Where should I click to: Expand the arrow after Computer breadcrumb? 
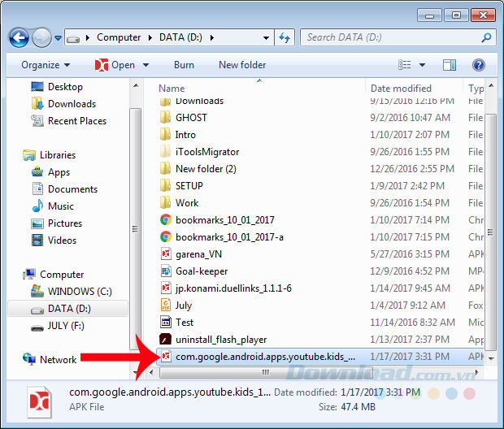(150, 38)
